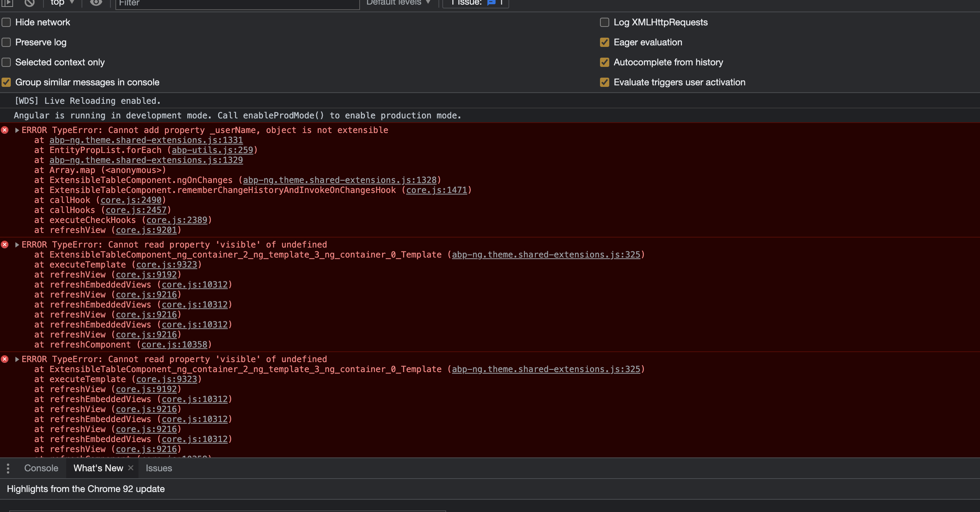Screen dimensions: 980x512
Task: Click the 1 issue badge button
Action: [x=476, y=3]
